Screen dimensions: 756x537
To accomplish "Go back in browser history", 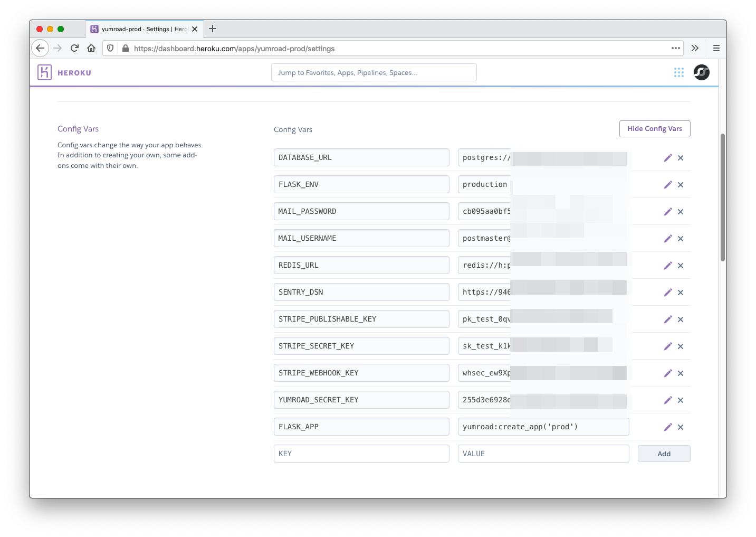I will [x=40, y=48].
